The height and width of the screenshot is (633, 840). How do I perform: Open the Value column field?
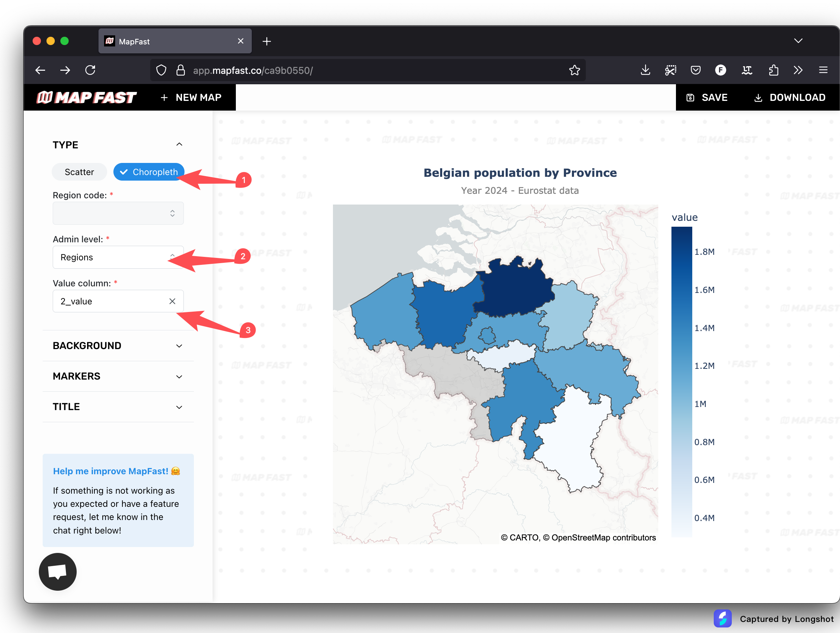pos(118,301)
